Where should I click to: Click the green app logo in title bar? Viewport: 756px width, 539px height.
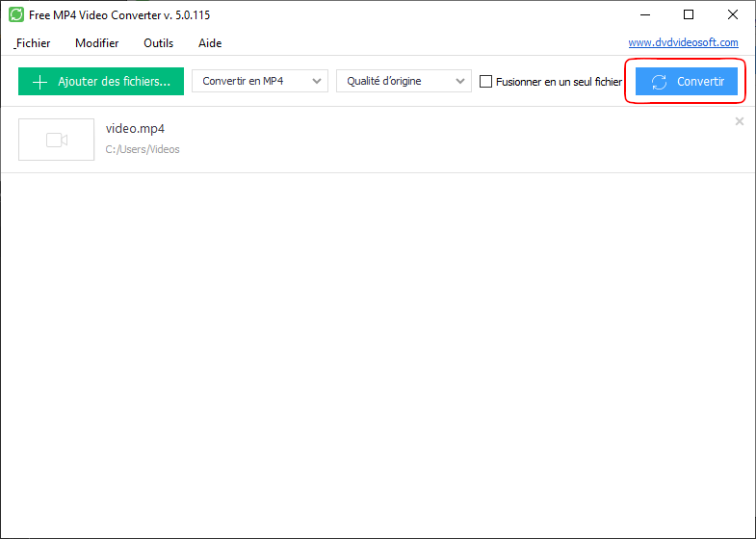16,15
